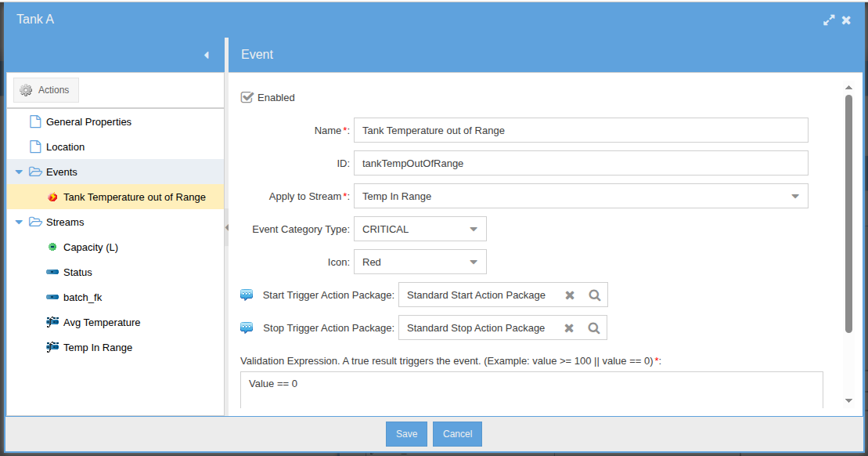Click the batch_fk stream icon
The width and height of the screenshot is (868, 456).
52,297
